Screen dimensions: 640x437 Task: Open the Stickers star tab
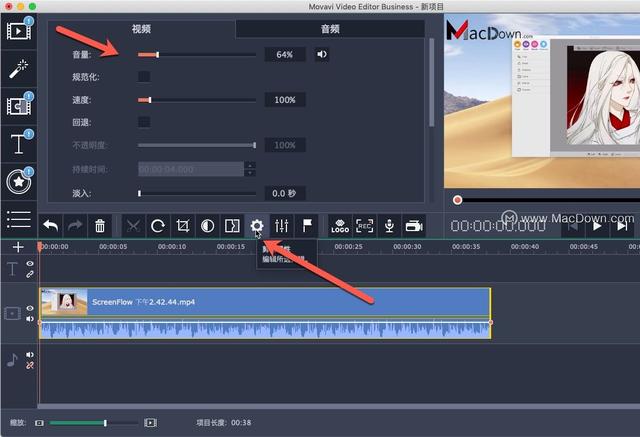[19, 182]
